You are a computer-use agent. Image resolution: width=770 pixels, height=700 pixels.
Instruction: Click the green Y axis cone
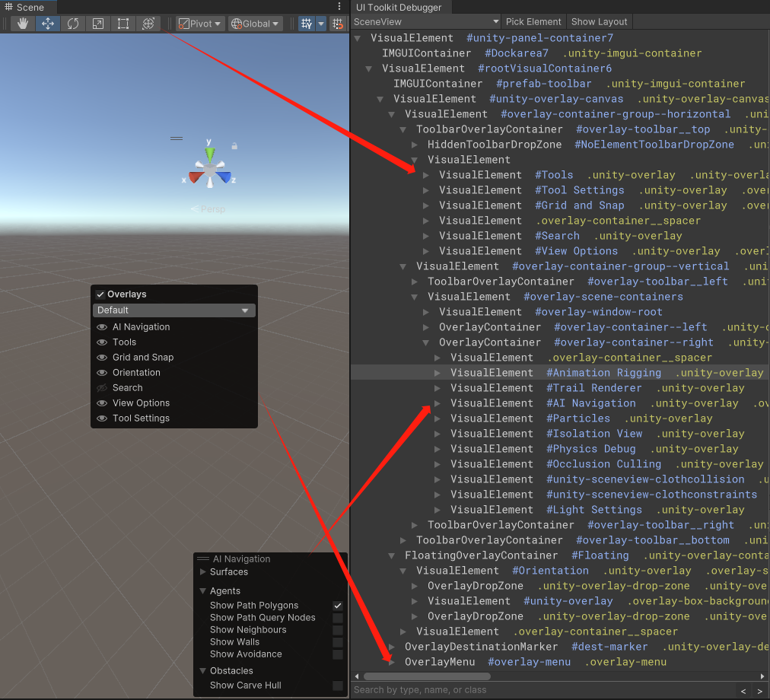[210, 154]
